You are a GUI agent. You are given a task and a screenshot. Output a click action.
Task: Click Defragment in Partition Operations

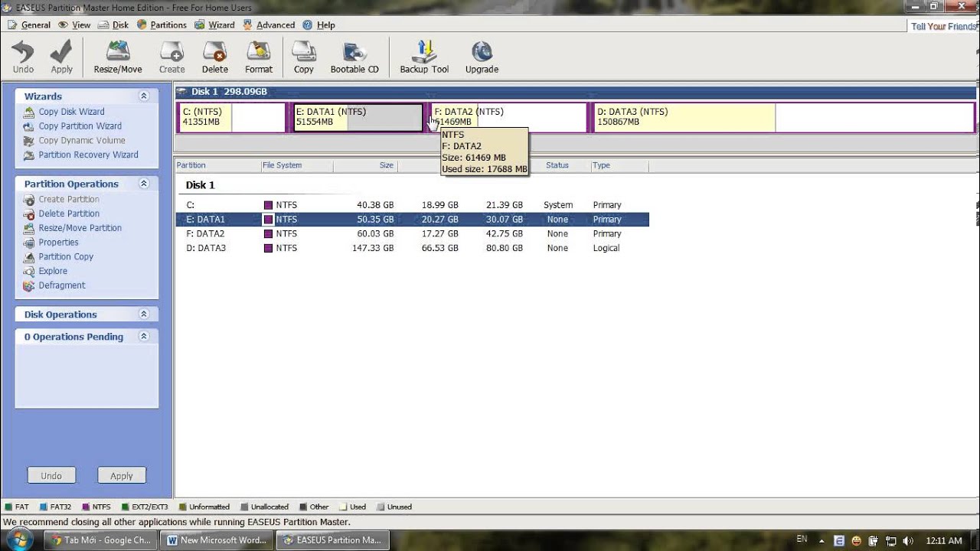[62, 285]
